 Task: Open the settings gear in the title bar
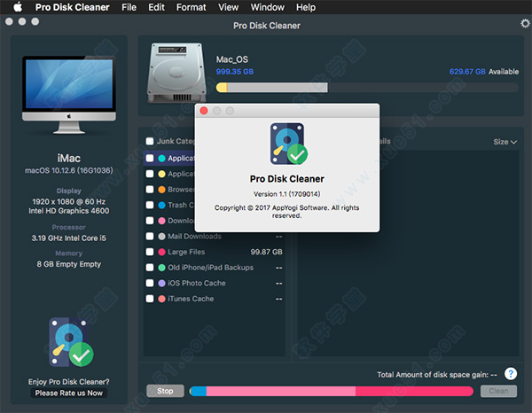pos(525,23)
